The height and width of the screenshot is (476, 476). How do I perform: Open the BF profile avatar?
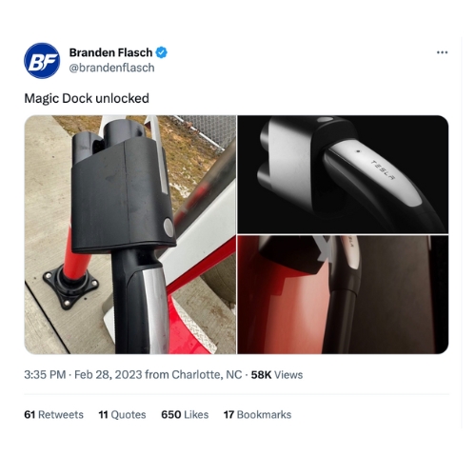point(42,61)
